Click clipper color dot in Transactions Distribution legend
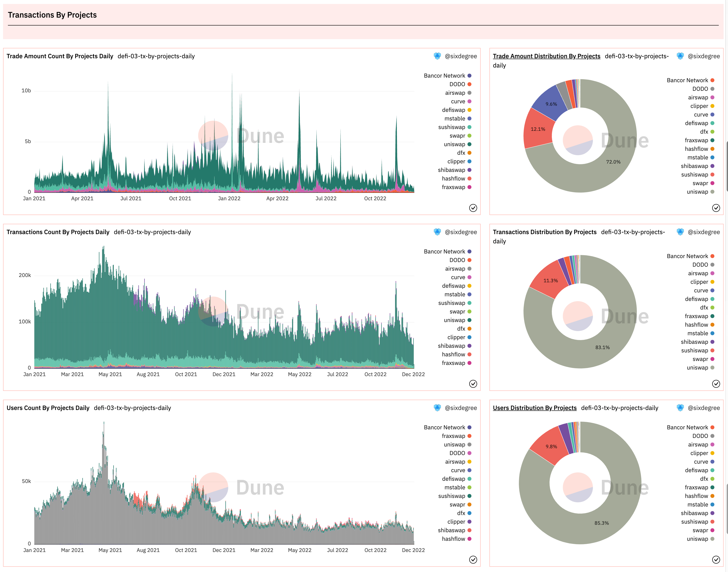Viewport: 728px width, 572px height. tap(712, 282)
